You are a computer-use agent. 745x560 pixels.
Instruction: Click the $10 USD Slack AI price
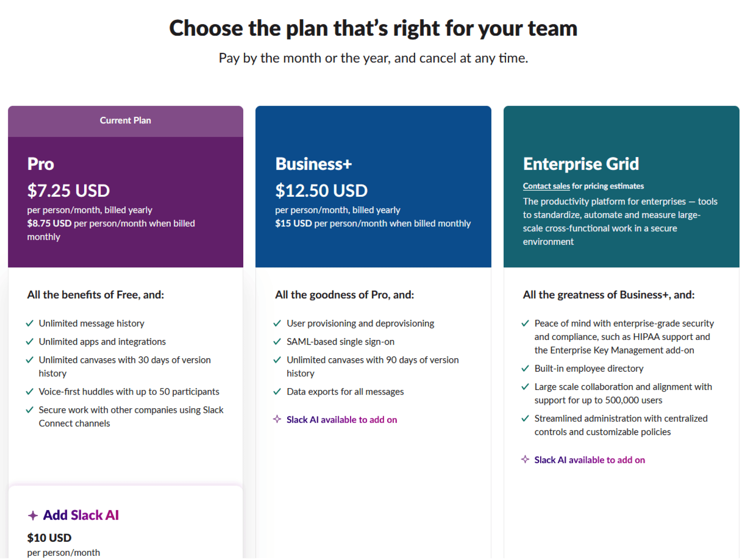[x=49, y=537]
